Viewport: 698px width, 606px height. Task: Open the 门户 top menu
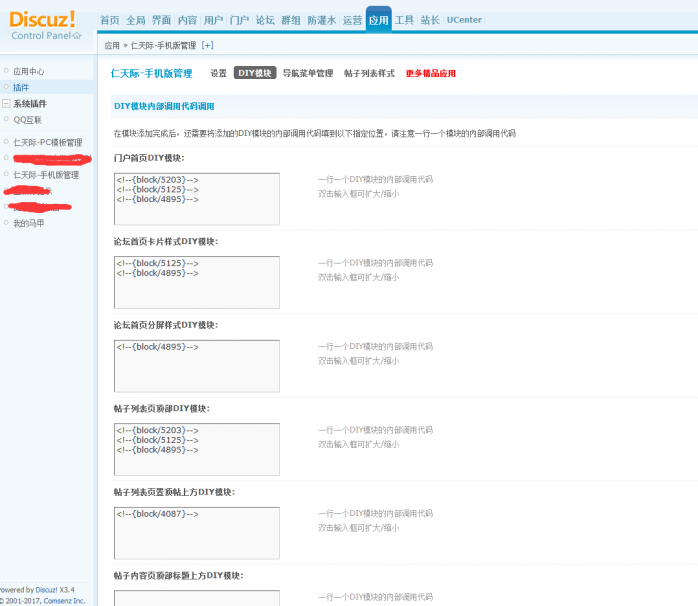coord(239,20)
